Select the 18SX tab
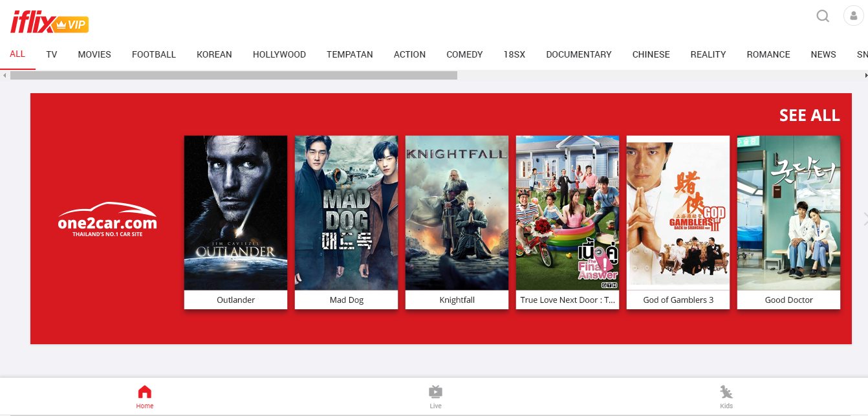 pyautogui.click(x=514, y=54)
